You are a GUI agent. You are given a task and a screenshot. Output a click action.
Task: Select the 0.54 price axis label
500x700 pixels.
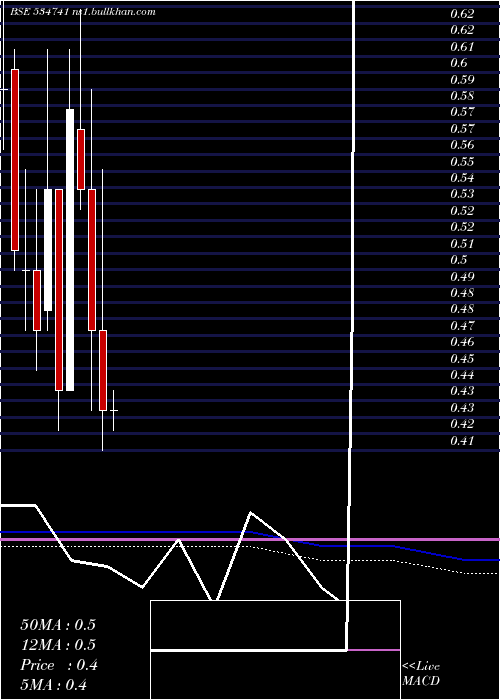[462, 178]
